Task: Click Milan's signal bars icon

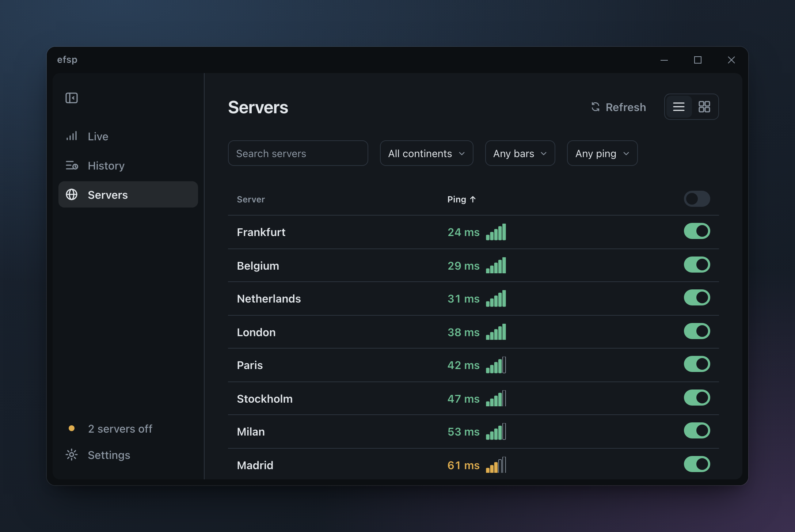Action: click(x=496, y=431)
